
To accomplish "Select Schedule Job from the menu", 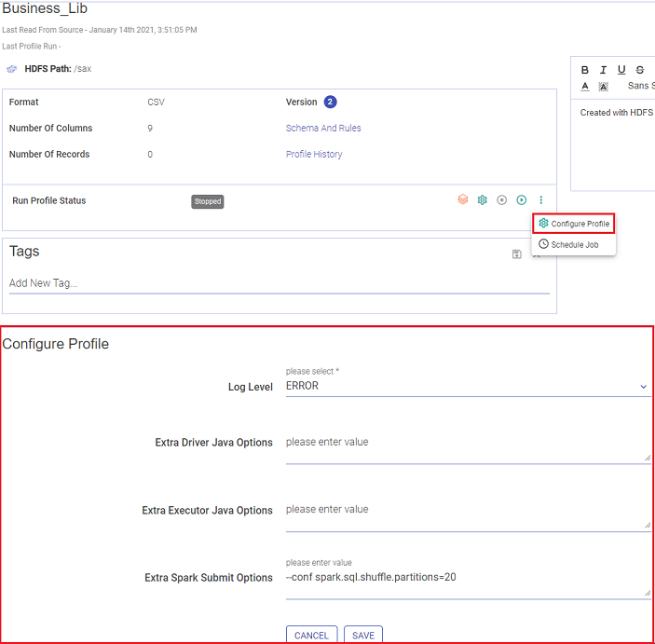I will pyautogui.click(x=574, y=244).
